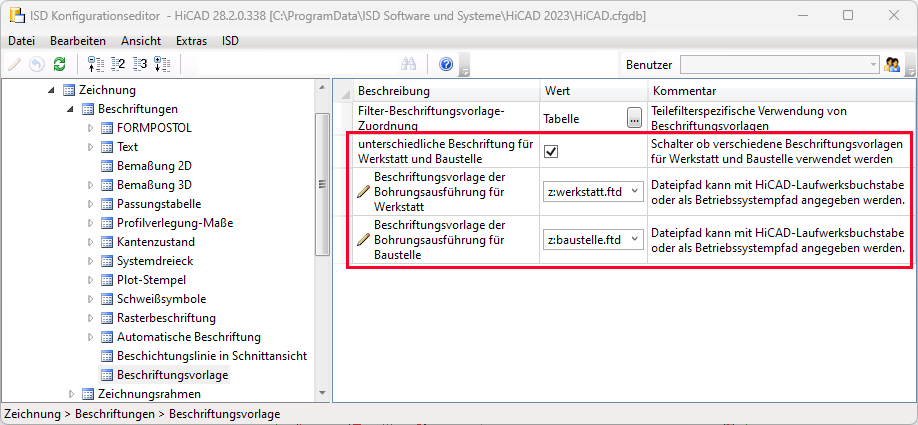
Task: Maximize the Konfigurationseditor window
Action: pyautogui.click(x=848, y=16)
